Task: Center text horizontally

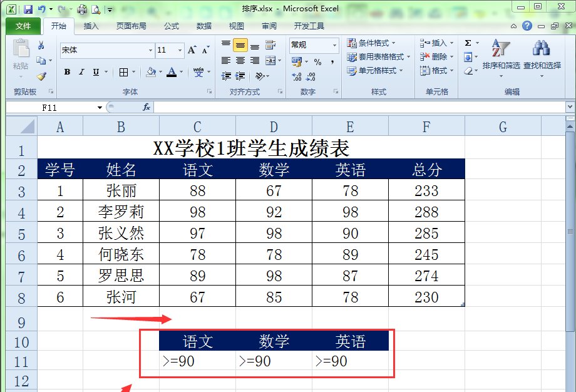Action: 240,60
